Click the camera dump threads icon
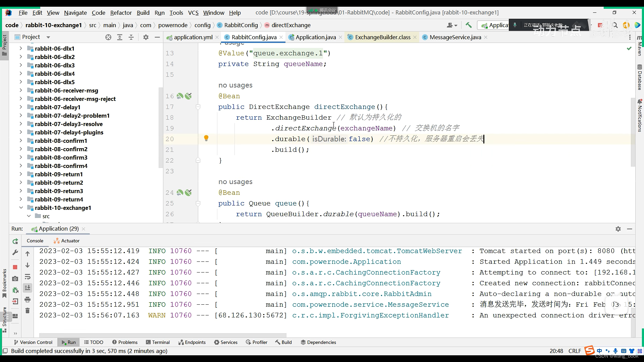644x362 pixels. (x=15, y=279)
